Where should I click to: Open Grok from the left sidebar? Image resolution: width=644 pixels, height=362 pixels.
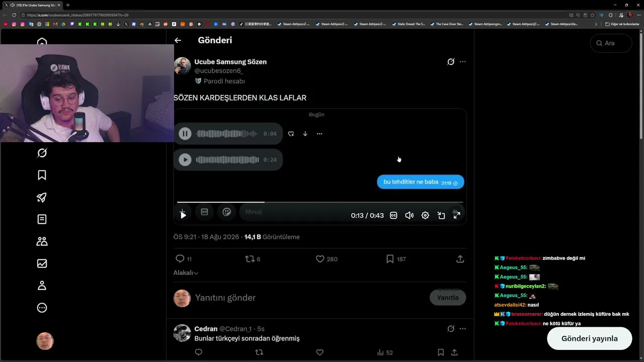click(42, 153)
